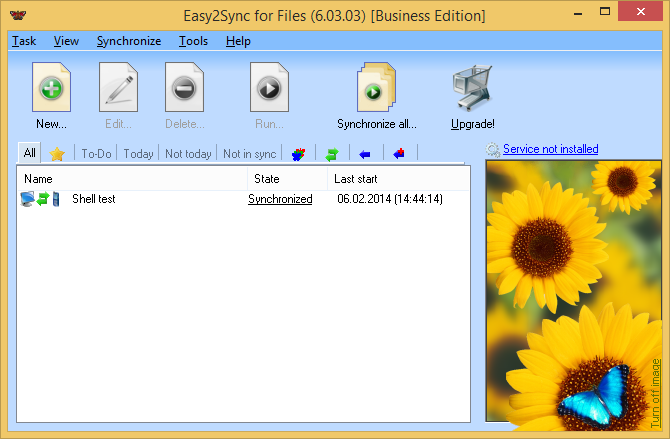Show tasks under Not in sync tab
The width and height of the screenshot is (670, 439).
click(249, 154)
